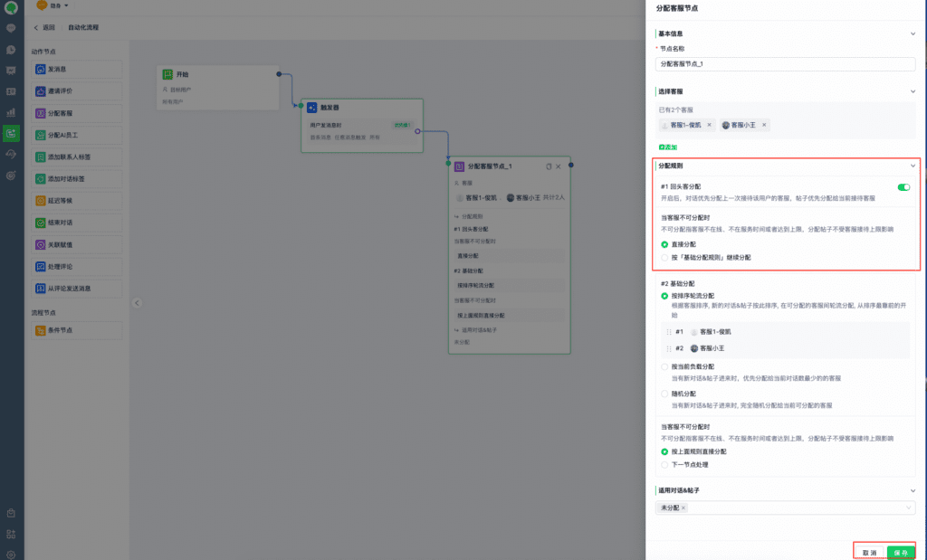Click the 节点名称 input field
The width and height of the screenshot is (927, 560).
[x=785, y=64]
